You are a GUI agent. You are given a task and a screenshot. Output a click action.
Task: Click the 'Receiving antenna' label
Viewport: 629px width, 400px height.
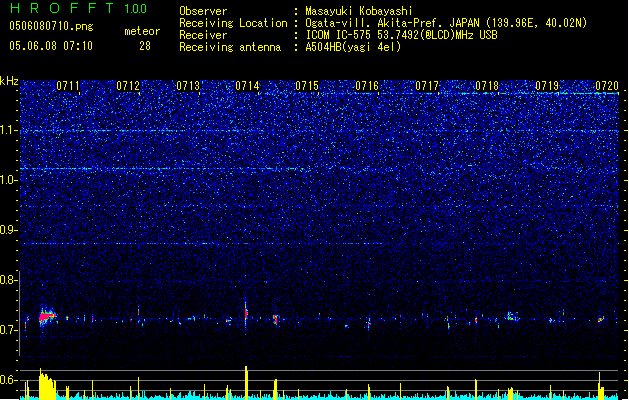pos(230,47)
